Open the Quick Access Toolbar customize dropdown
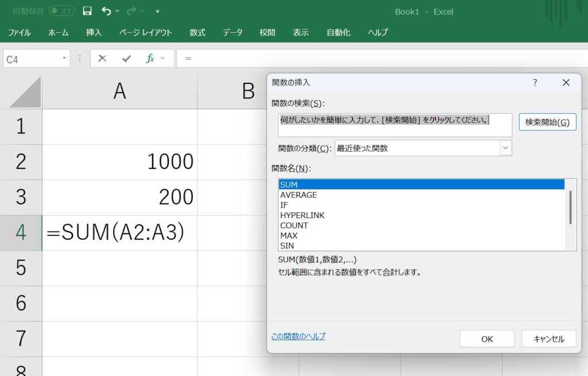 [158, 11]
